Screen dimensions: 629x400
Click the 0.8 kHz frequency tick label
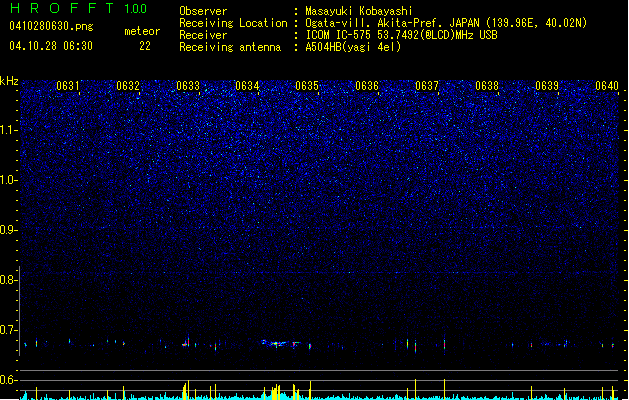click(8, 280)
